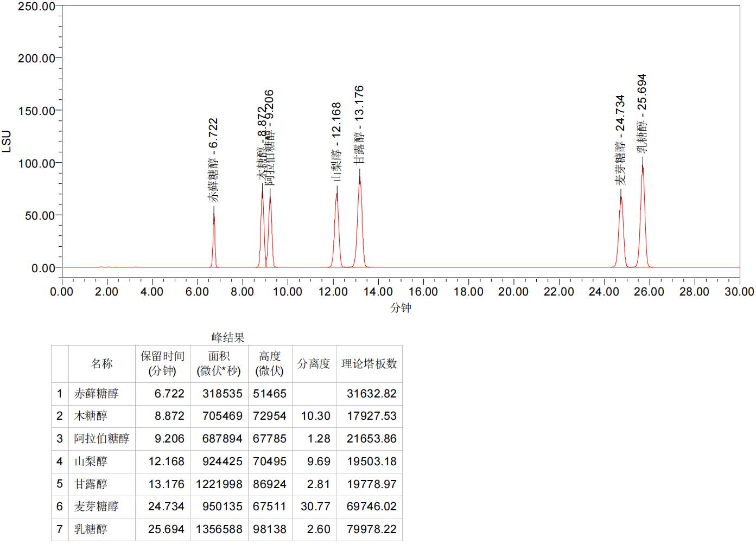Click the 赤藓糖醇 peak label at 6.722

tap(213, 160)
